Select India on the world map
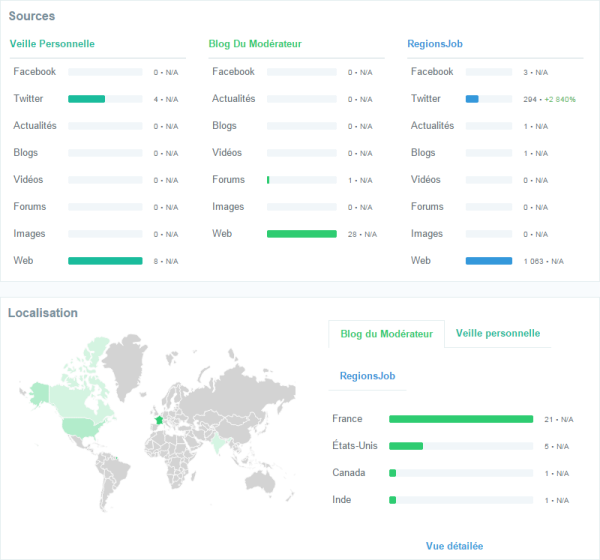This screenshot has height=560, width=600. pos(219,441)
